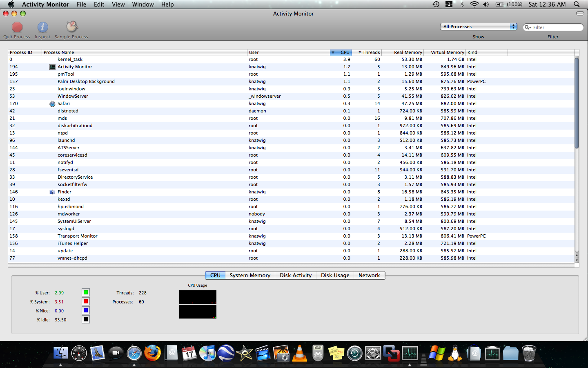Click the black % Idle color swatch
Screen dimensions: 588x368
pyautogui.click(x=86, y=319)
